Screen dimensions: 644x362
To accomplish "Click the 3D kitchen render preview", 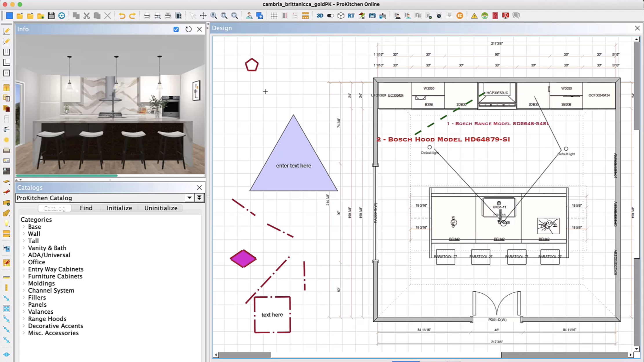I will pos(110,104).
